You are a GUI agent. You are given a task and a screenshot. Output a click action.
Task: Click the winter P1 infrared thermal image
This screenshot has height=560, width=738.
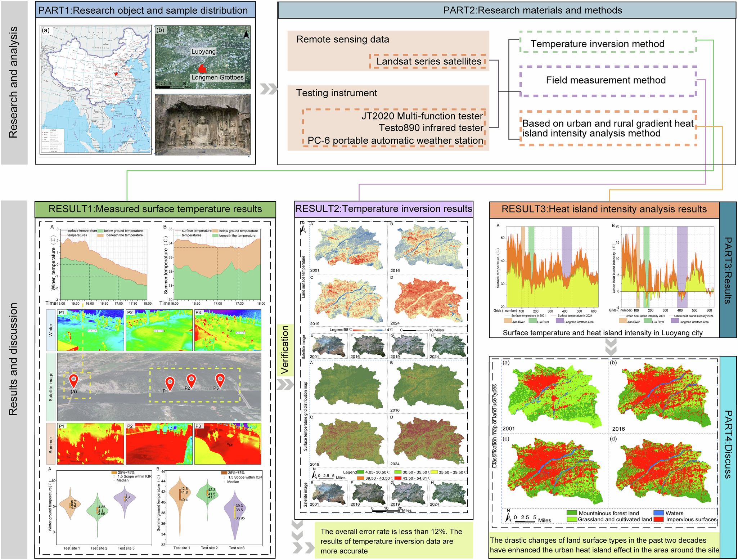coord(90,330)
